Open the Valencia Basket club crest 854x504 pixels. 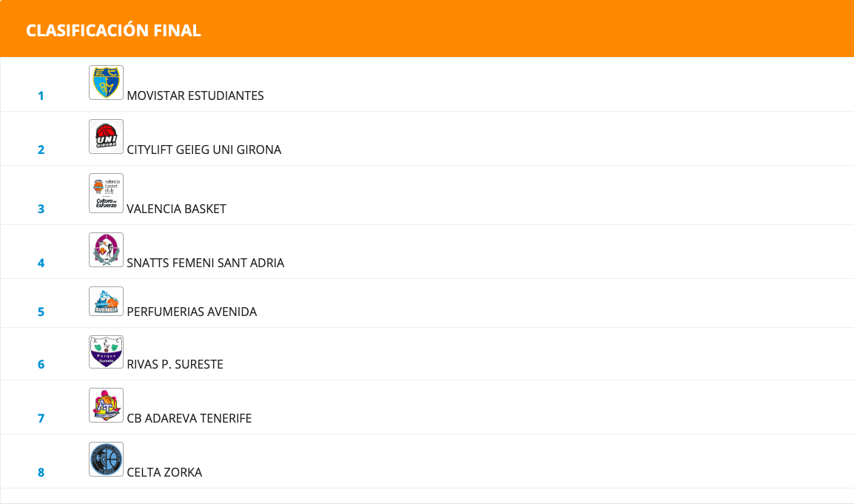106,193
